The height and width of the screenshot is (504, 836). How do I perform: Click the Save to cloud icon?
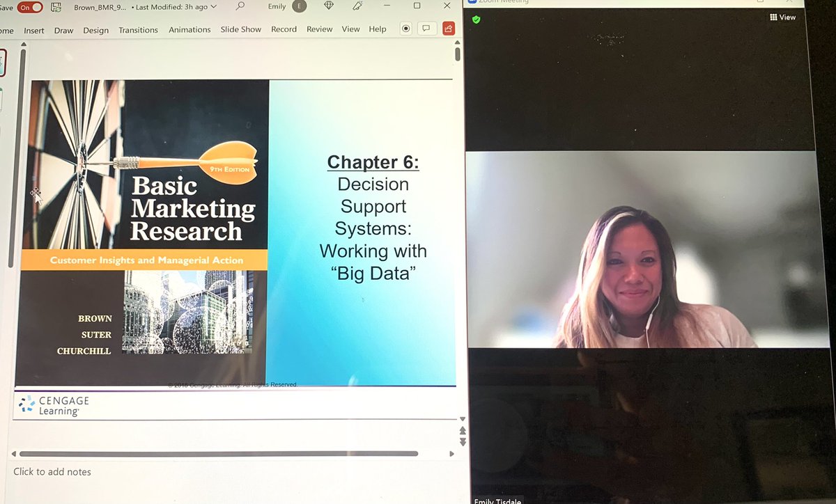[x=56, y=7]
